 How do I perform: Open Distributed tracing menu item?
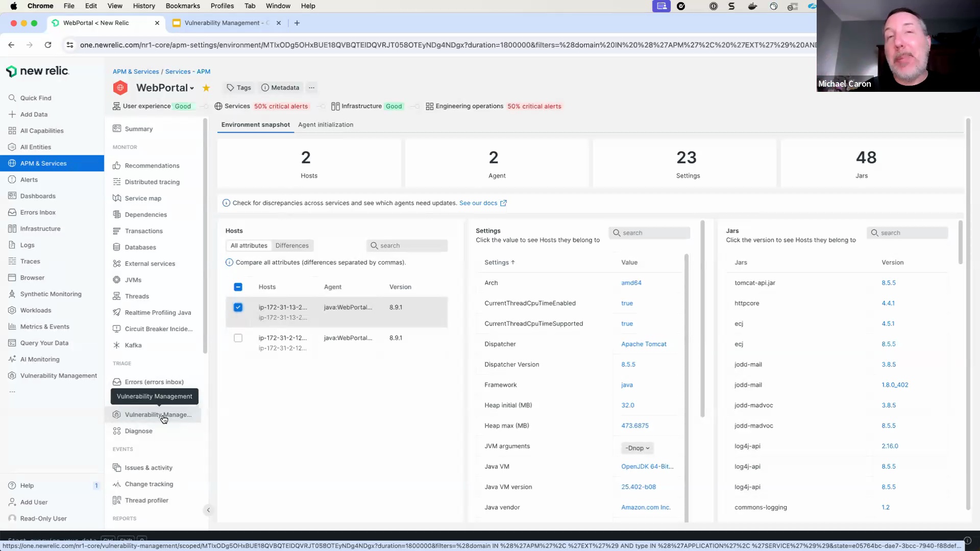[152, 182]
